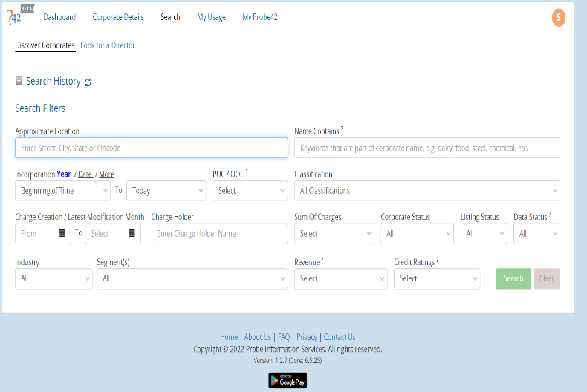The height and width of the screenshot is (392, 587).
Task: Switch to Look for a Director tab
Action: click(x=108, y=45)
